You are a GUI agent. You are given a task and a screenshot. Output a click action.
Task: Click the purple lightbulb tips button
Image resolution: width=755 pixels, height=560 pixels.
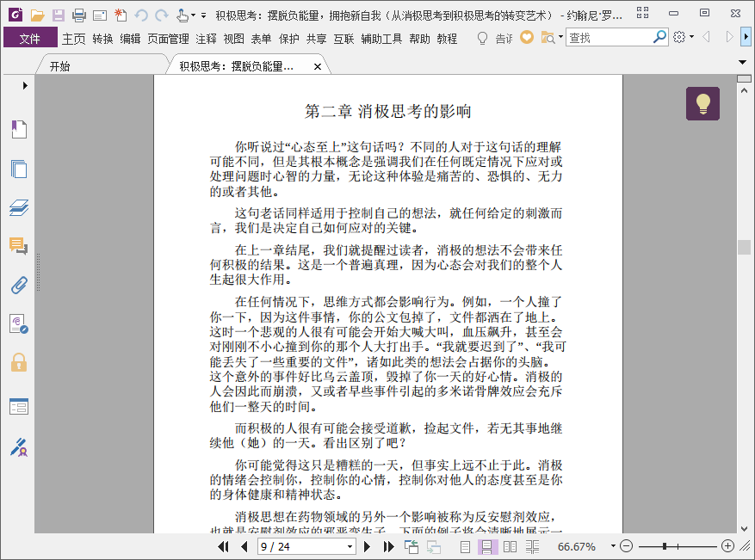click(x=702, y=103)
